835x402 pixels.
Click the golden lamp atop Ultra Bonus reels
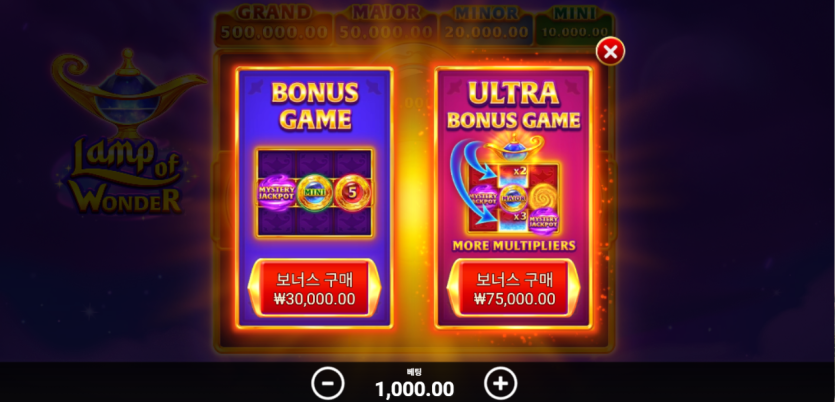click(x=514, y=147)
